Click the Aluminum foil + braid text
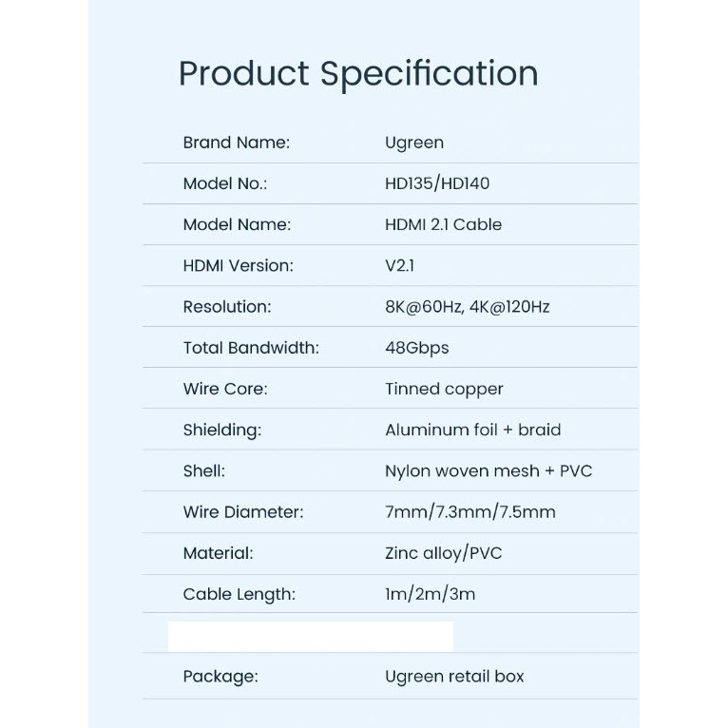The image size is (728, 728). pyautogui.click(x=473, y=430)
